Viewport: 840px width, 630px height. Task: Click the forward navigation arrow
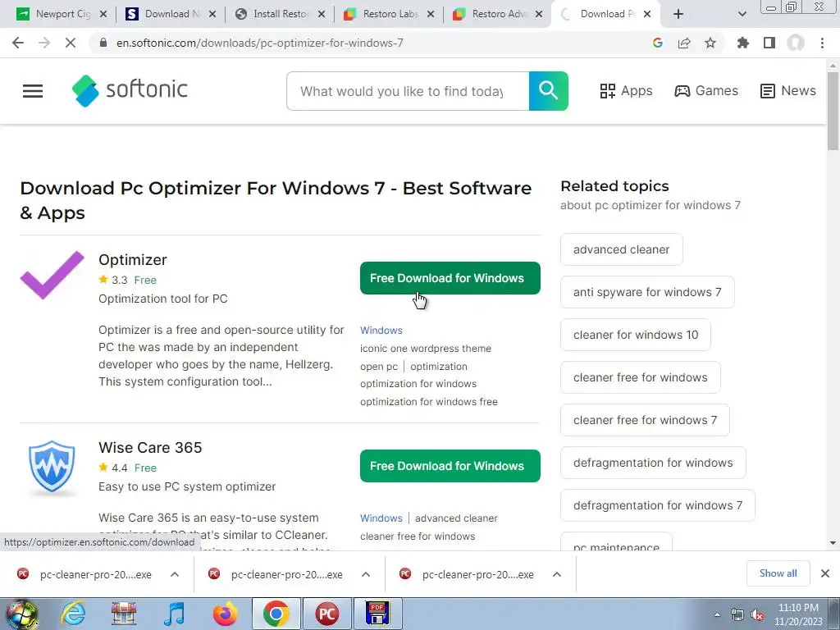click(x=44, y=43)
